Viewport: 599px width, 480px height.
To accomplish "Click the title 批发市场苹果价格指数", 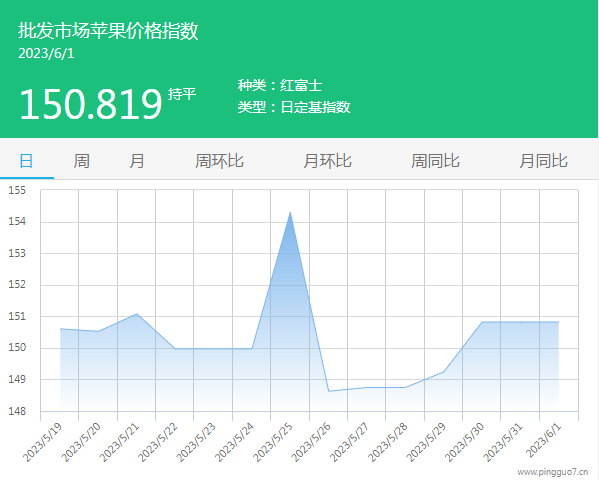I will (108, 31).
